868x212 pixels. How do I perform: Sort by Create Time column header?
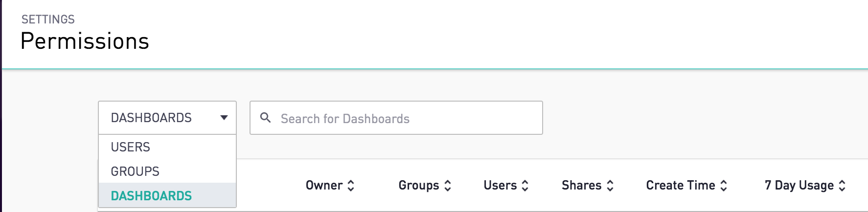click(x=681, y=186)
